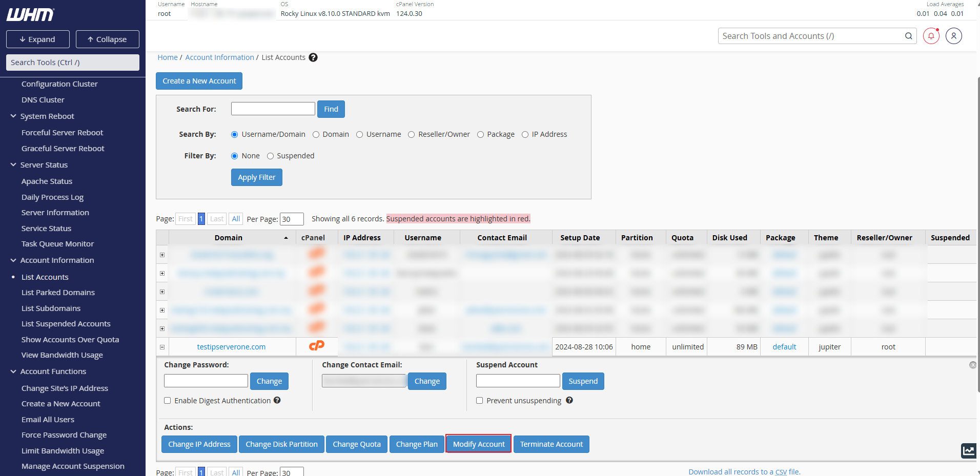Click Change Quota button
980x476 pixels.
357,444
